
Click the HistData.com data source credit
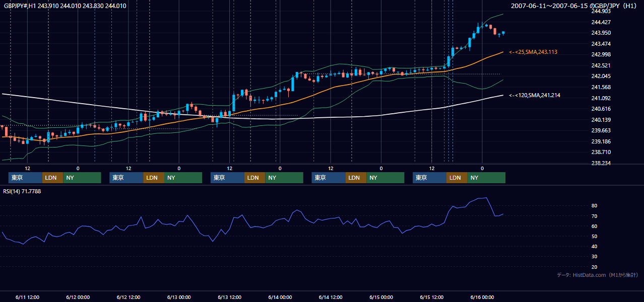[598, 275]
